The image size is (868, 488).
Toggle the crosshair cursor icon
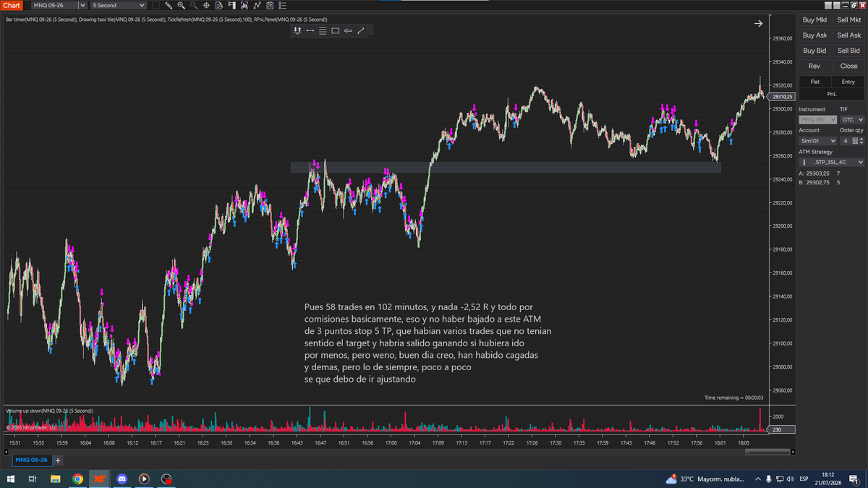[x=206, y=5]
